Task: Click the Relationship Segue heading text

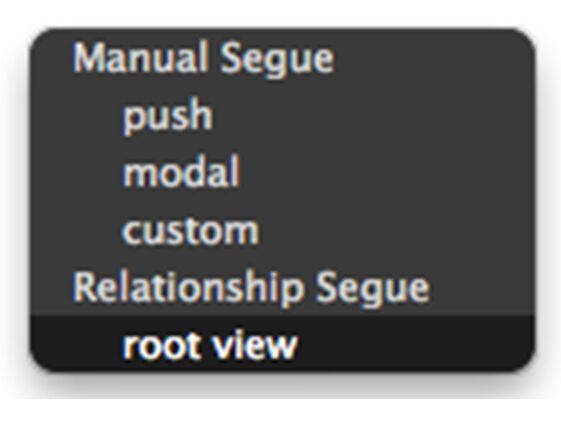Action: click(x=251, y=288)
